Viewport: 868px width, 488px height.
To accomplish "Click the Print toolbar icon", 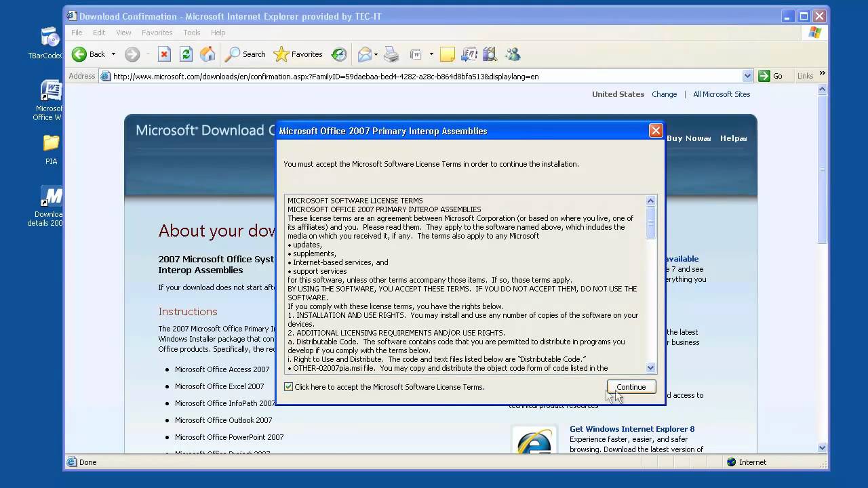I will [x=391, y=54].
